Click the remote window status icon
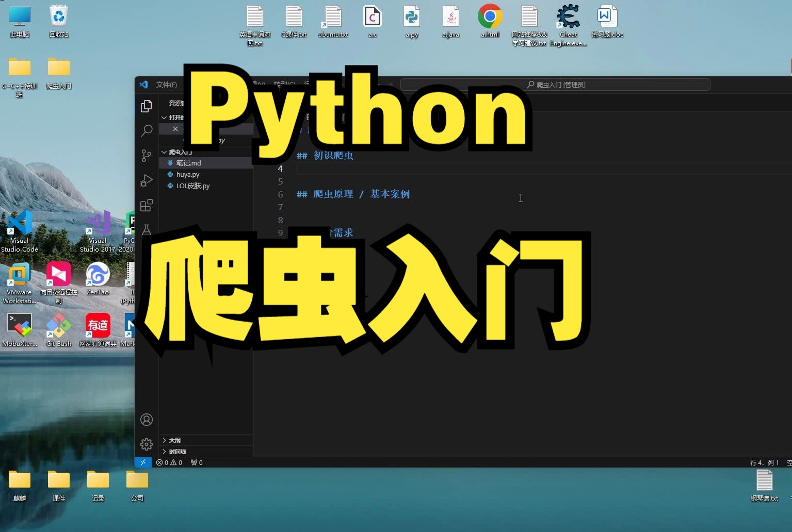The width and height of the screenshot is (792, 532). click(x=143, y=462)
